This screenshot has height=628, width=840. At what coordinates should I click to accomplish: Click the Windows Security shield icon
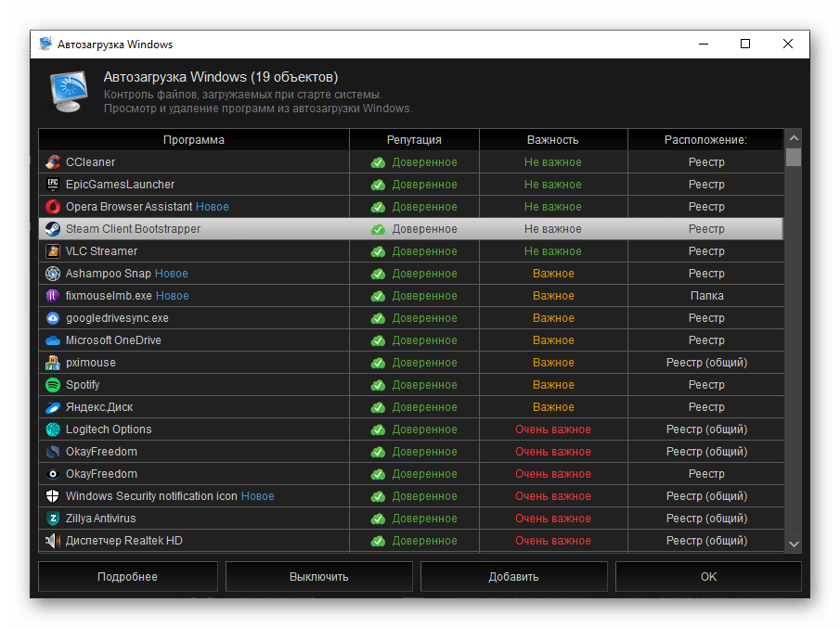[53, 496]
